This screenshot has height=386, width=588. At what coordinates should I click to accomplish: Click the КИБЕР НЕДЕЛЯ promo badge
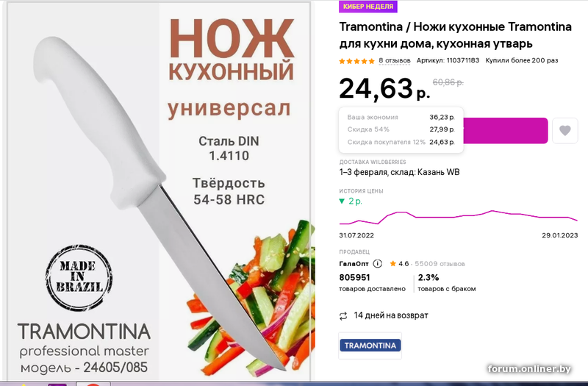point(368,7)
